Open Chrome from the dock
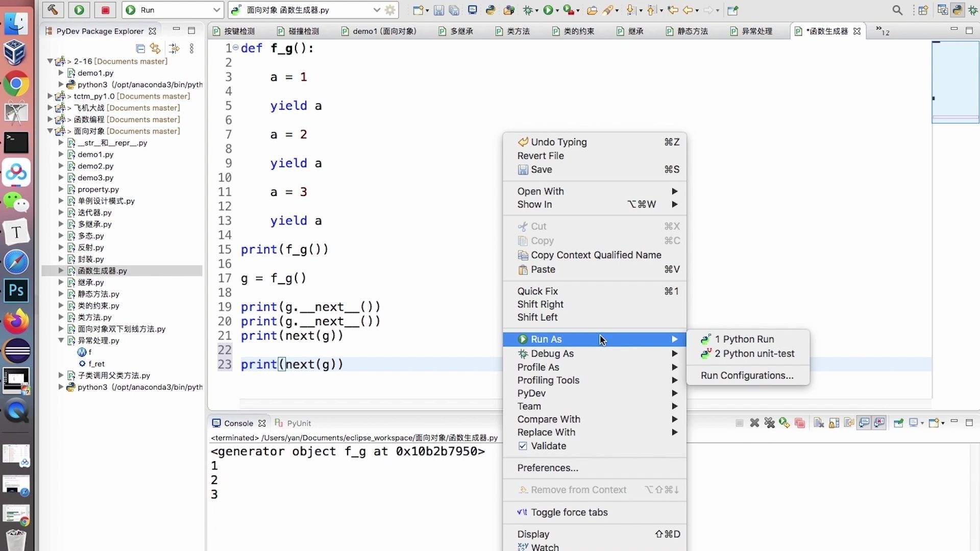 pos(16,84)
